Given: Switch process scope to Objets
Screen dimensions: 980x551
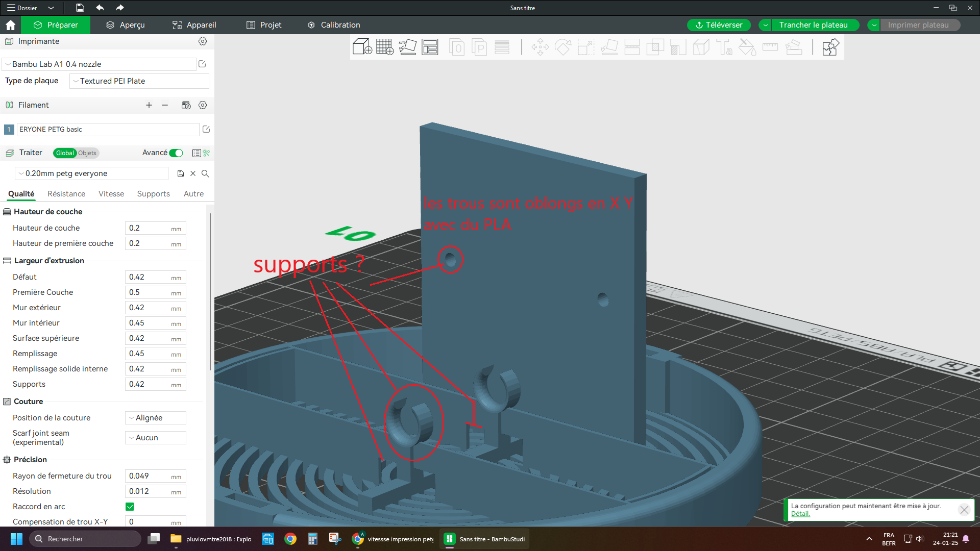Looking at the screenshot, I should (x=87, y=153).
